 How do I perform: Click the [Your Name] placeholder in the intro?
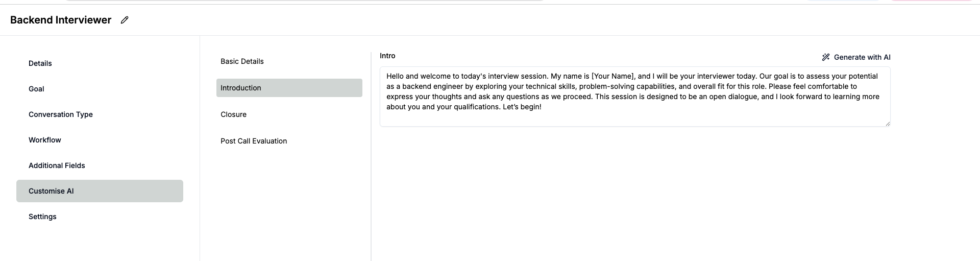click(613, 76)
